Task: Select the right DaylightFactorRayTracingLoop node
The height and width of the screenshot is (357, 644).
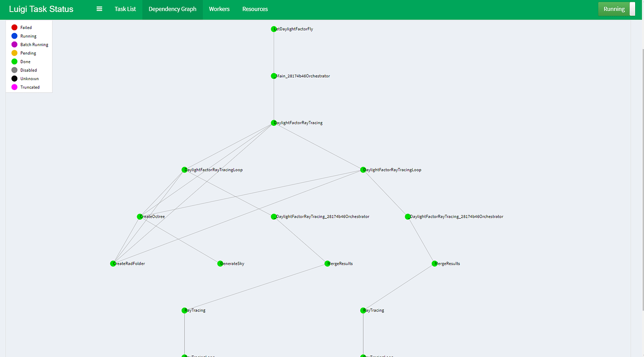Action: point(362,170)
